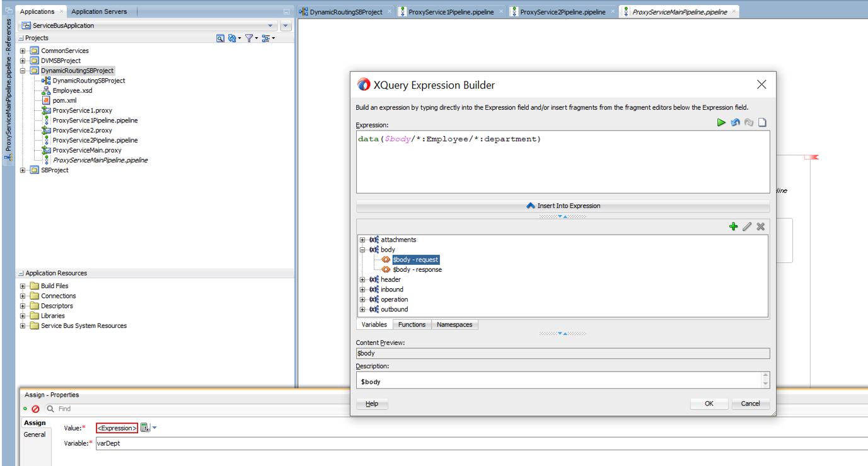Viewport: 868px width, 466px height.
Task: Delete variable using red X icon
Action: (761, 226)
